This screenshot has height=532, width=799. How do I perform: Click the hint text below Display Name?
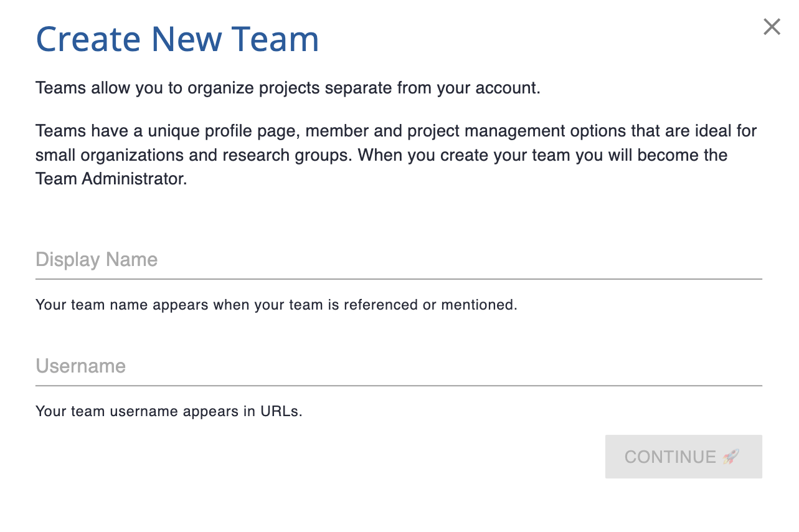click(x=276, y=305)
